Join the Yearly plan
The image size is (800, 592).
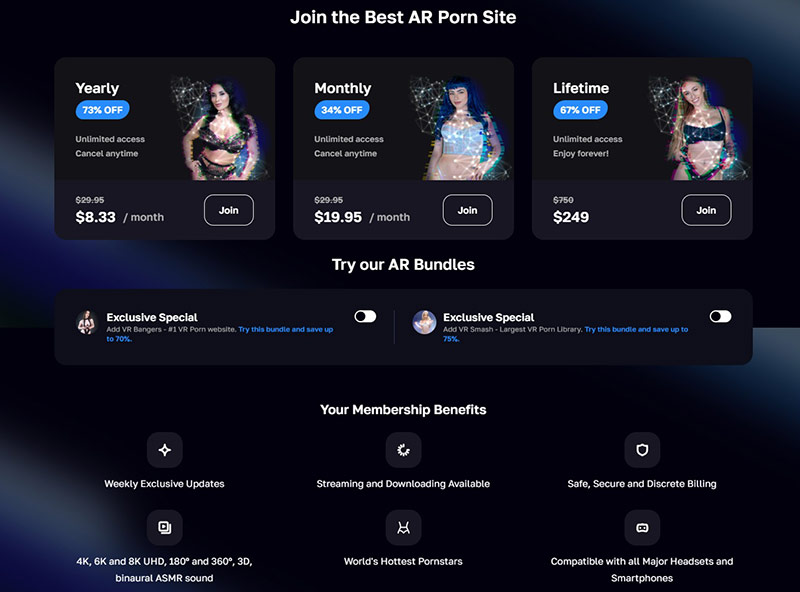click(229, 210)
